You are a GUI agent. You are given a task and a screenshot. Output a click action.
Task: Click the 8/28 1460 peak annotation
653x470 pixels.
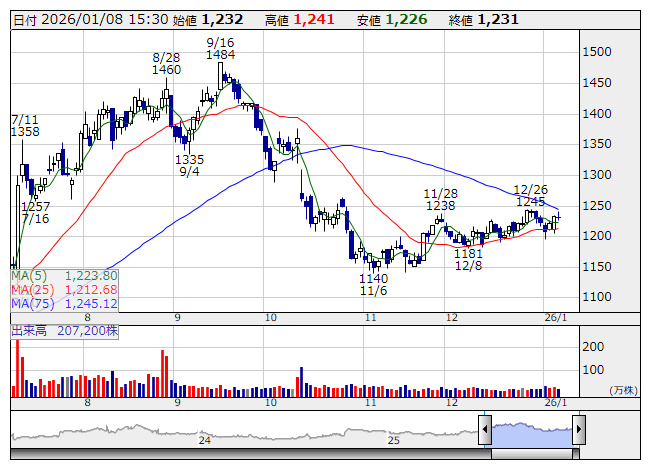(166, 64)
